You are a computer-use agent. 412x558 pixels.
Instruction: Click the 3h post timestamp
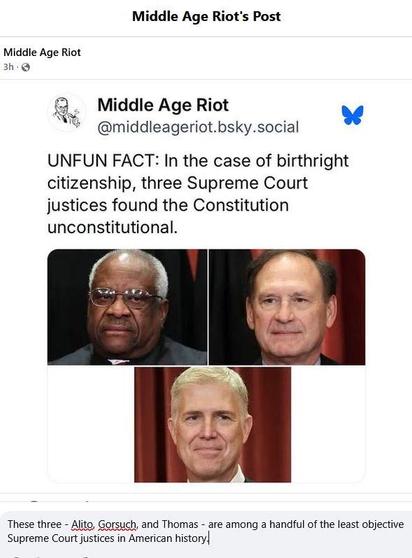tap(8, 67)
